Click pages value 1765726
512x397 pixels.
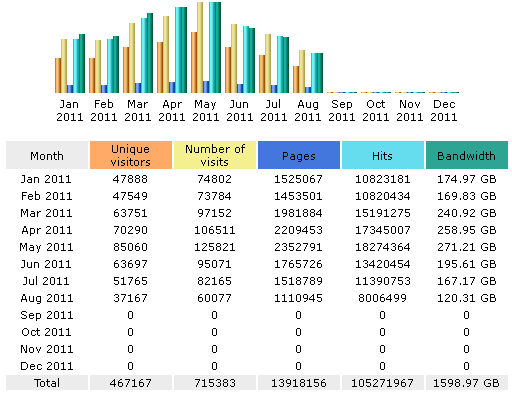[298, 264]
